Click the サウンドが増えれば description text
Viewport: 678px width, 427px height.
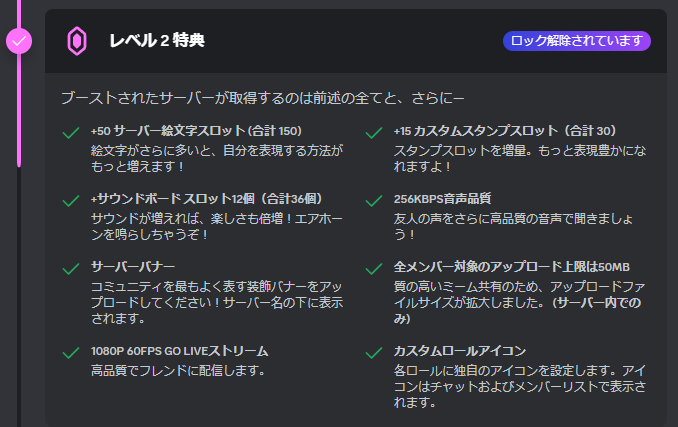pos(217,226)
